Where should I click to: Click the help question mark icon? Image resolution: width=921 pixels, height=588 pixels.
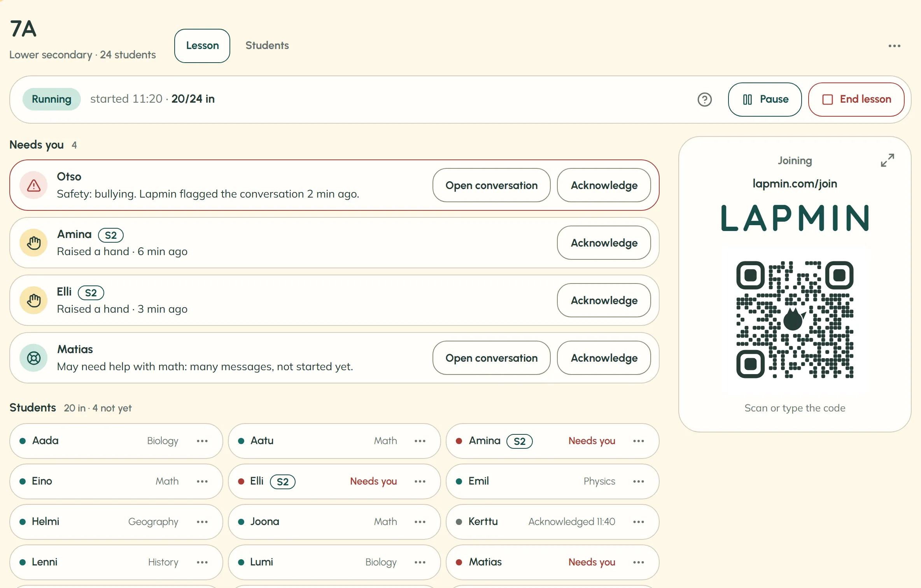(x=704, y=100)
